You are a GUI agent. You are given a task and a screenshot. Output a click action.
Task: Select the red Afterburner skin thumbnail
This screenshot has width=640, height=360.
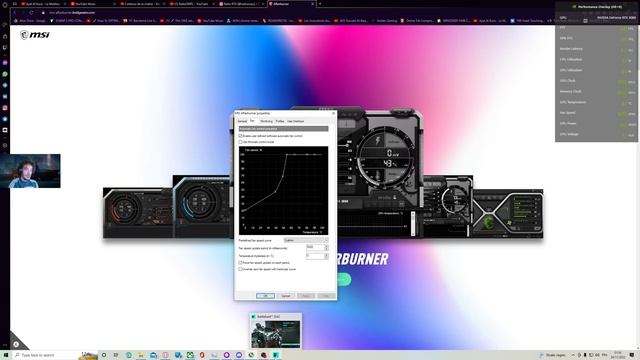click(138, 213)
